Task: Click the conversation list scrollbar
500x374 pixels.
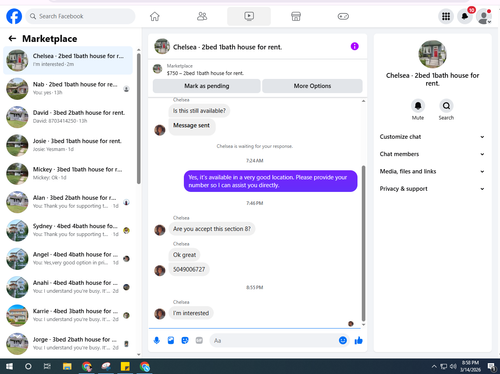Action: click(x=139, y=118)
